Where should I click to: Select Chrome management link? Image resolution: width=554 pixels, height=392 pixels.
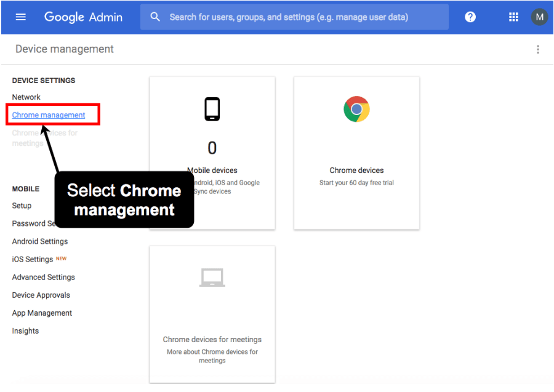[x=49, y=115]
